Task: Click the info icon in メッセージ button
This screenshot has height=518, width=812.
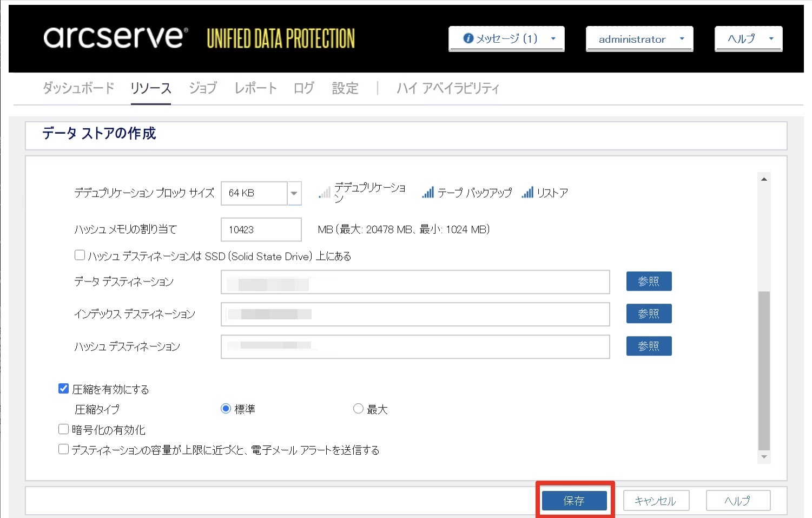Action: 468,38
